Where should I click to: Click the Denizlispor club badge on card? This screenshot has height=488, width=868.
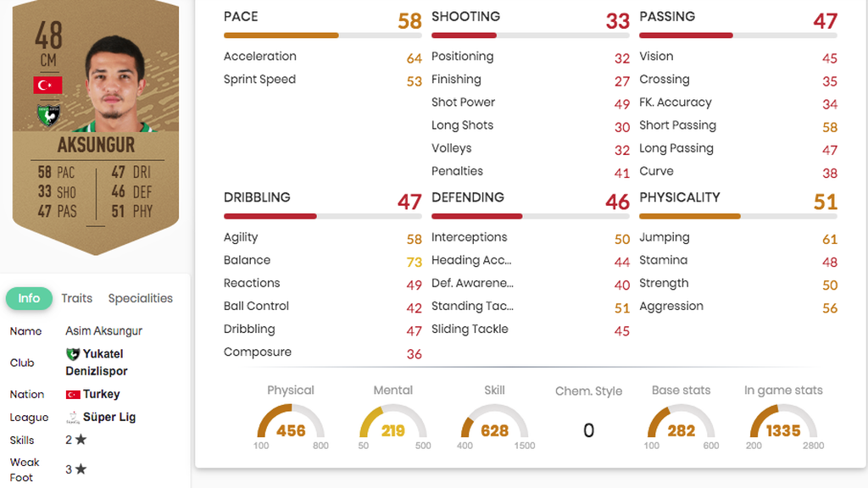[48, 115]
